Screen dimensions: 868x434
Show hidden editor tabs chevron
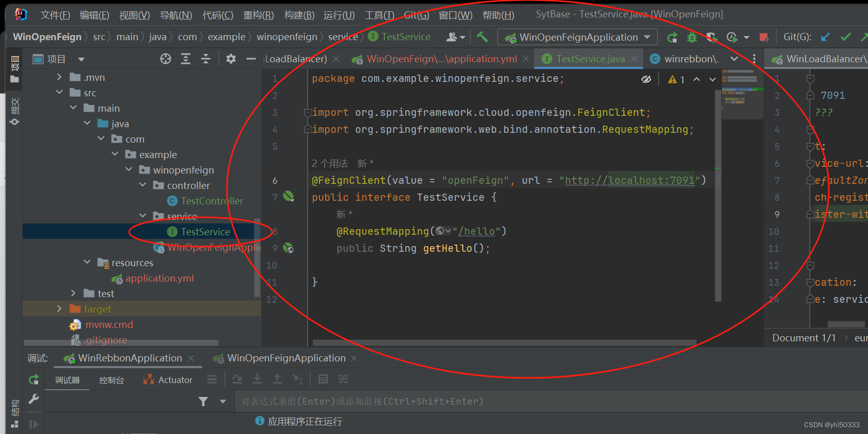point(735,59)
